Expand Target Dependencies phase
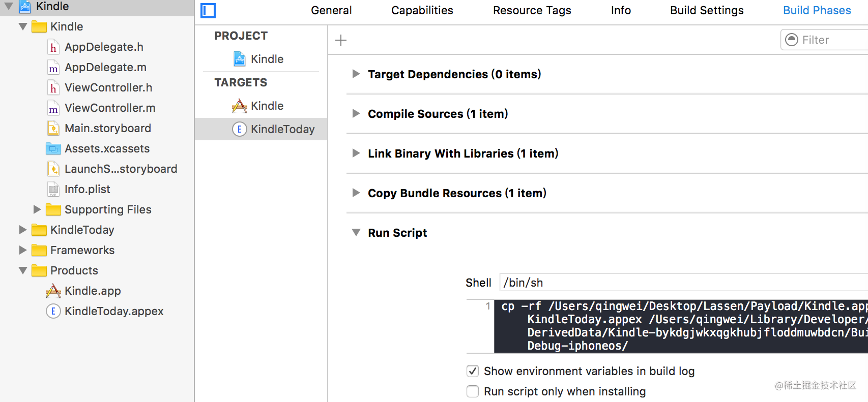Image resolution: width=868 pixels, height=402 pixels. pyautogui.click(x=356, y=74)
